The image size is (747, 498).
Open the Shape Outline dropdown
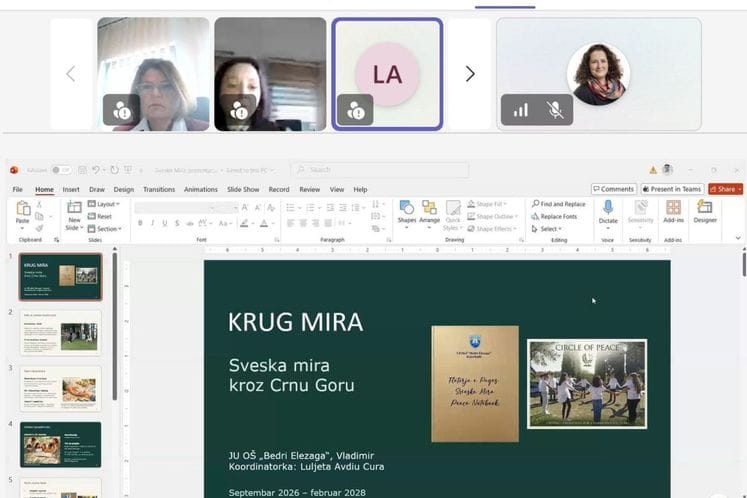(x=493, y=216)
